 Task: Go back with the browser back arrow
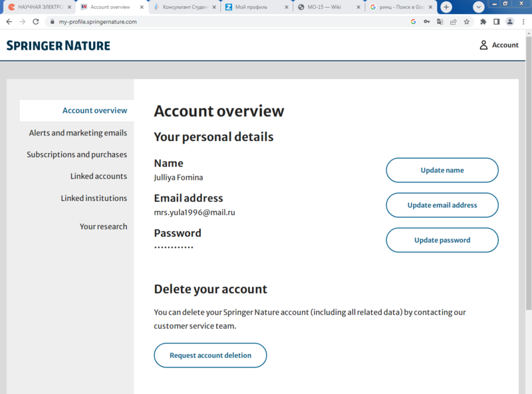coord(9,22)
